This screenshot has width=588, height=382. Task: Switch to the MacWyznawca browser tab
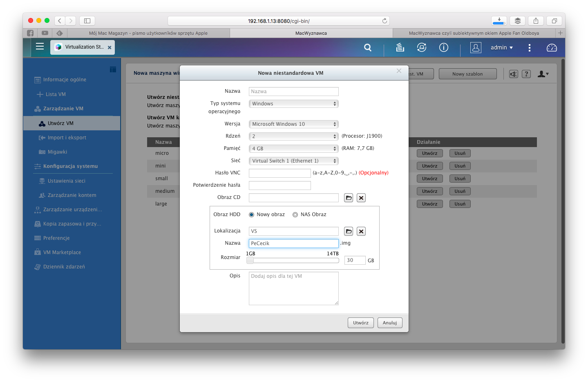coord(311,33)
